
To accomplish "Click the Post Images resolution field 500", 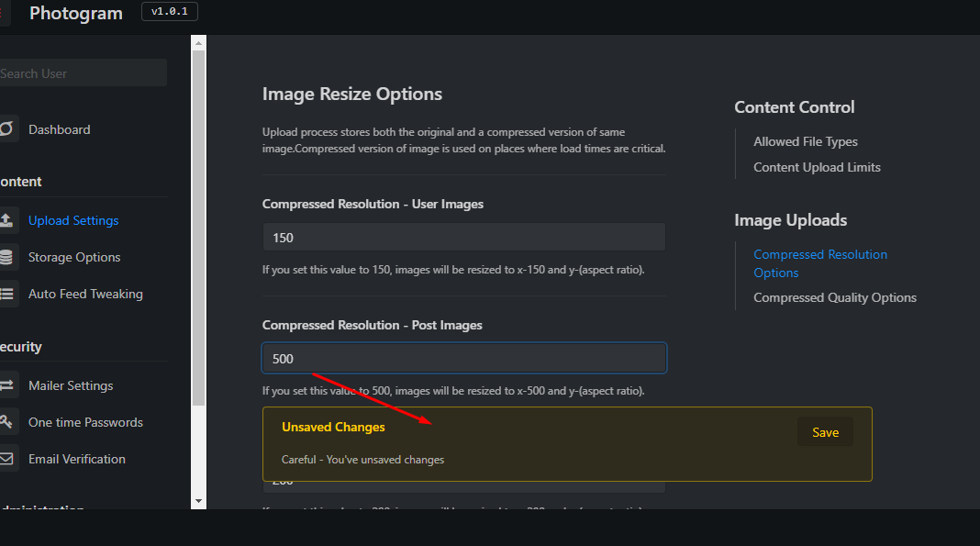I will 463,358.
